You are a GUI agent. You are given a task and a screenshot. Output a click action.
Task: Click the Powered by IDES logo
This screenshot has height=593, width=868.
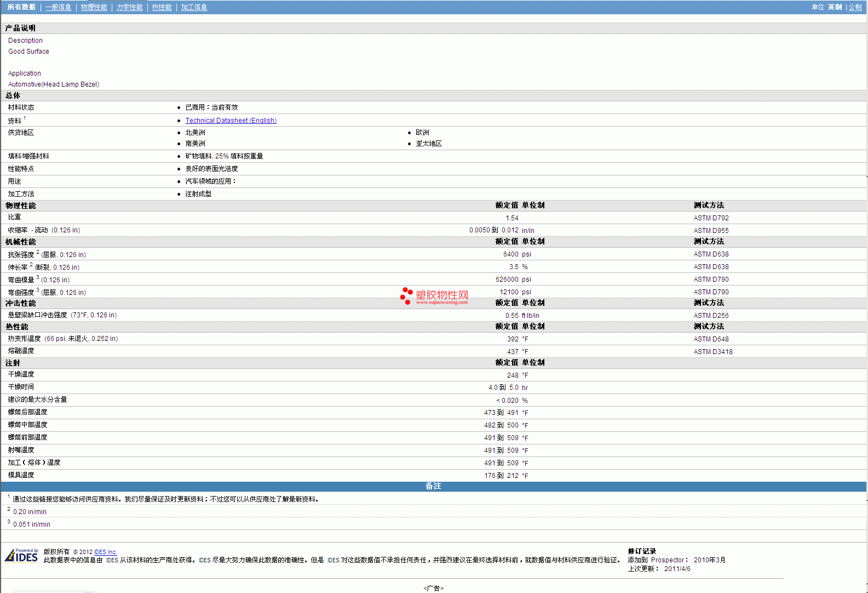[21, 556]
